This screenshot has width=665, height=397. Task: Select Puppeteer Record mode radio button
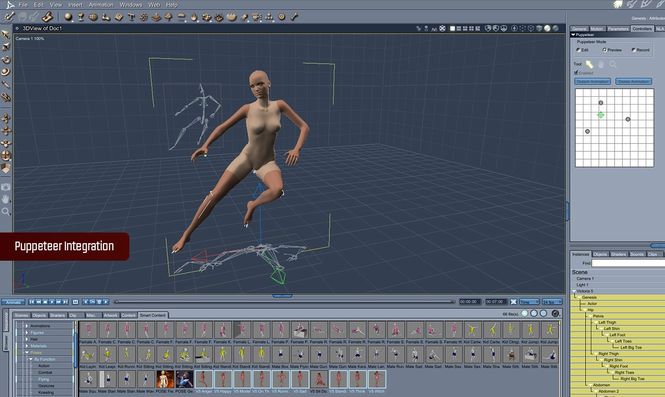pyautogui.click(x=634, y=50)
